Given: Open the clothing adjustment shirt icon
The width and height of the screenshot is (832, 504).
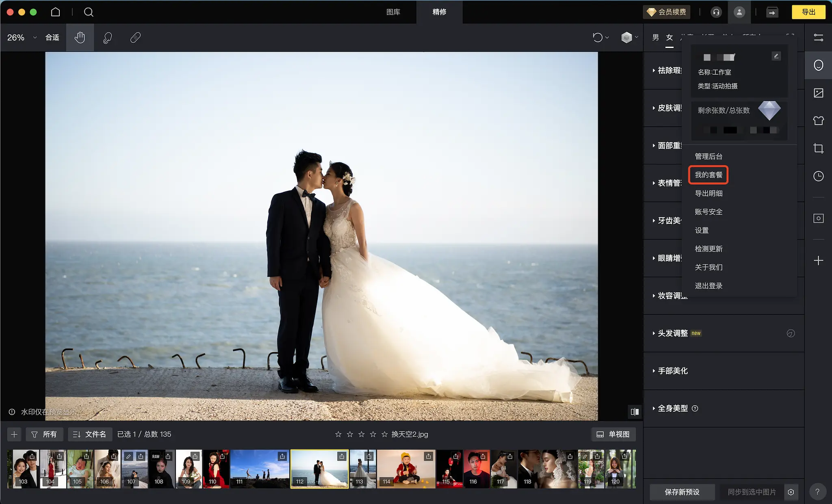Looking at the screenshot, I should (x=818, y=121).
